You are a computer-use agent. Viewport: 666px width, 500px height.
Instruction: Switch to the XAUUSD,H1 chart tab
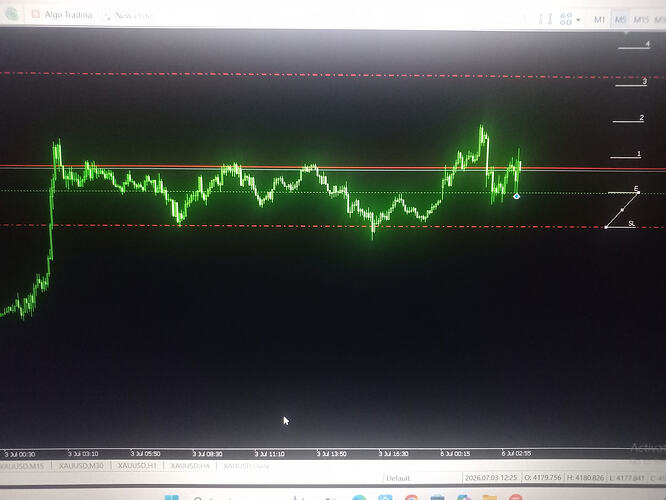pos(137,466)
